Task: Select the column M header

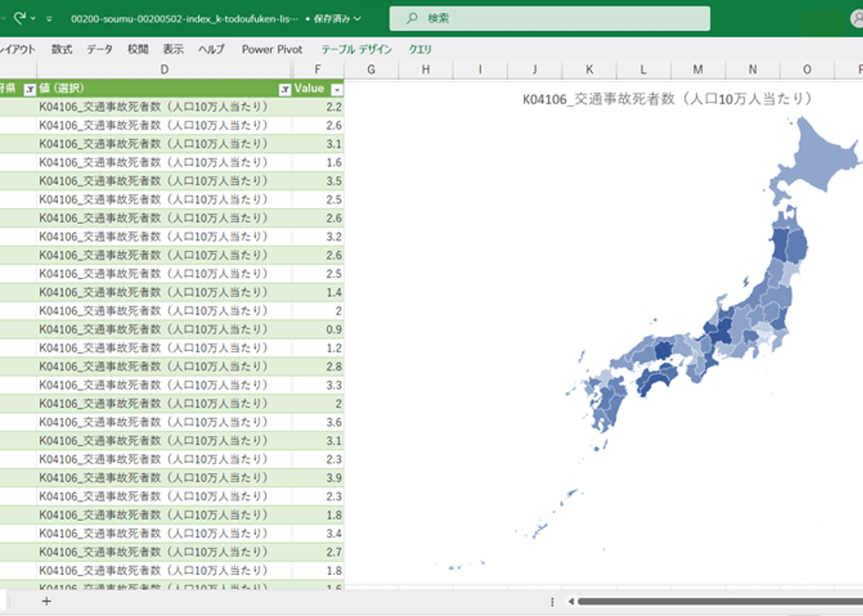Action: 698,69
